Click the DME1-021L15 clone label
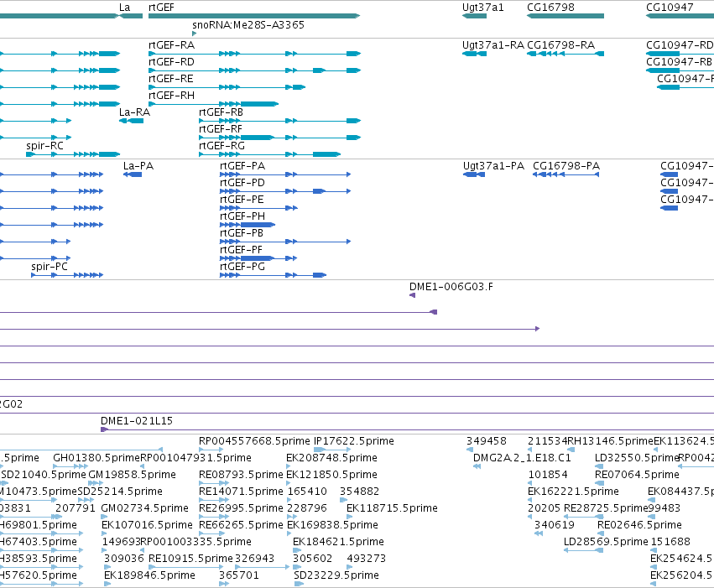Image resolution: width=714 pixels, height=588 pixels. coord(137,421)
